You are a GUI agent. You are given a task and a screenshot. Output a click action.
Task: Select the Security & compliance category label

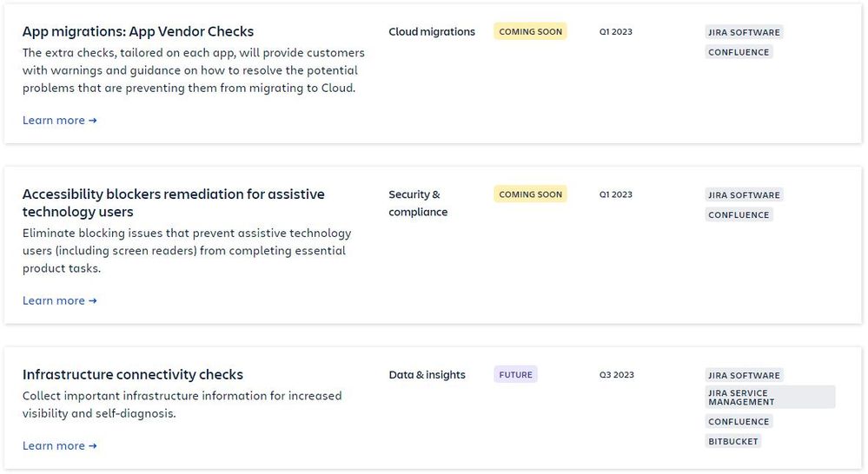tap(418, 203)
